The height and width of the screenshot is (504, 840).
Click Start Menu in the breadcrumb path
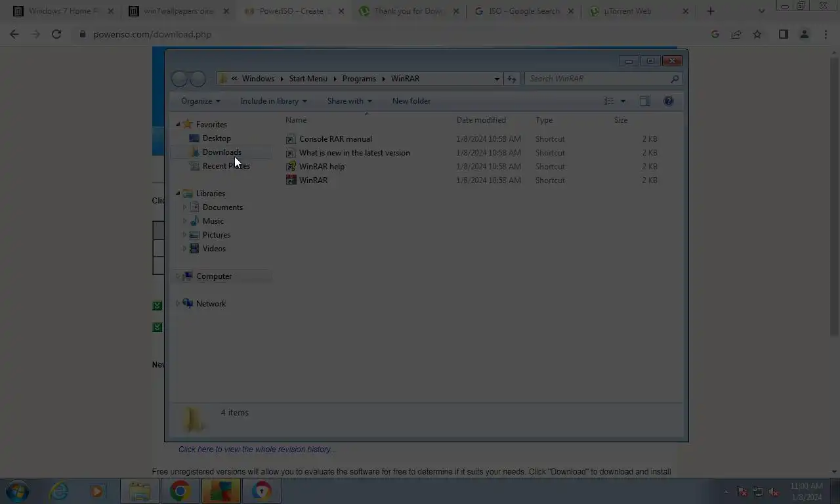[x=308, y=79]
